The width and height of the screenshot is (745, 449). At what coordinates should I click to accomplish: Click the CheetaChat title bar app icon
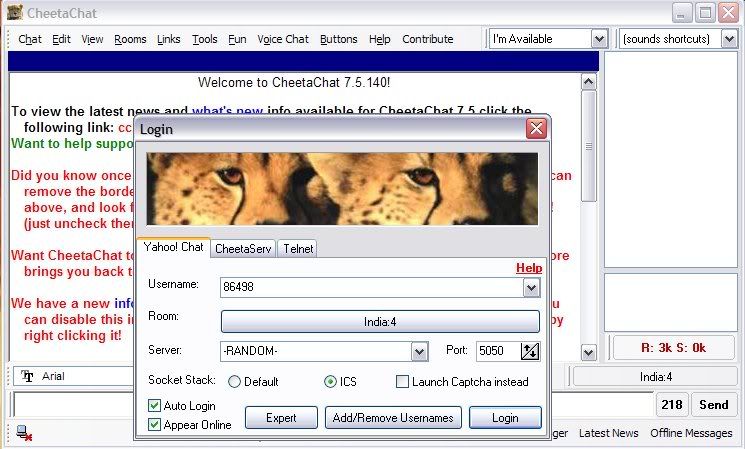pyautogui.click(x=15, y=12)
